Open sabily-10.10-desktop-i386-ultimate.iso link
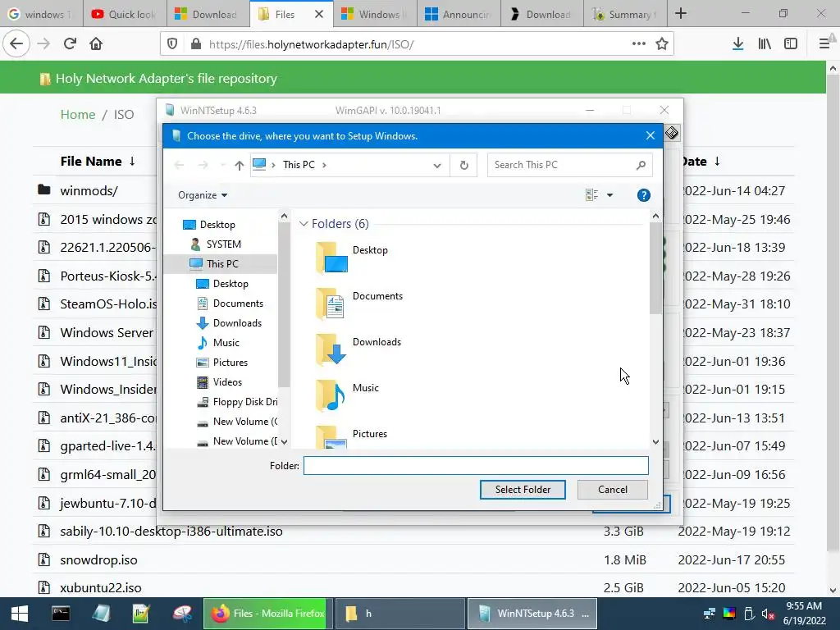Screen dimensions: 840x630 [171, 532]
